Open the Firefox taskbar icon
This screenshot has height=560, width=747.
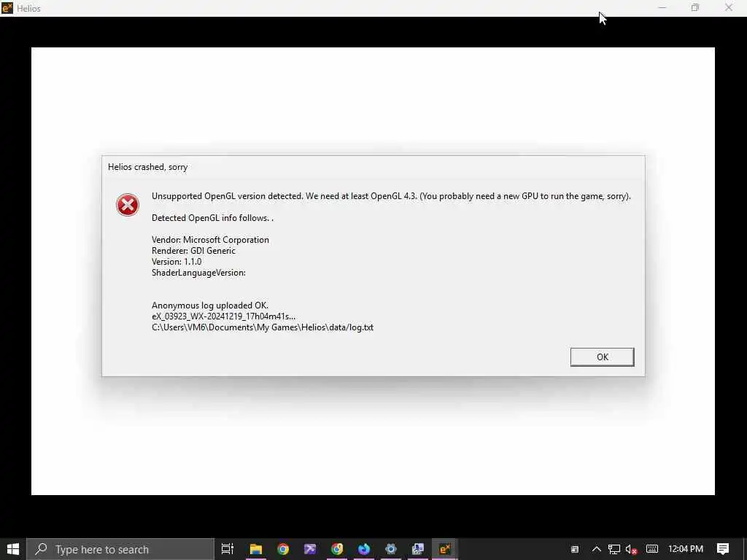click(x=364, y=549)
